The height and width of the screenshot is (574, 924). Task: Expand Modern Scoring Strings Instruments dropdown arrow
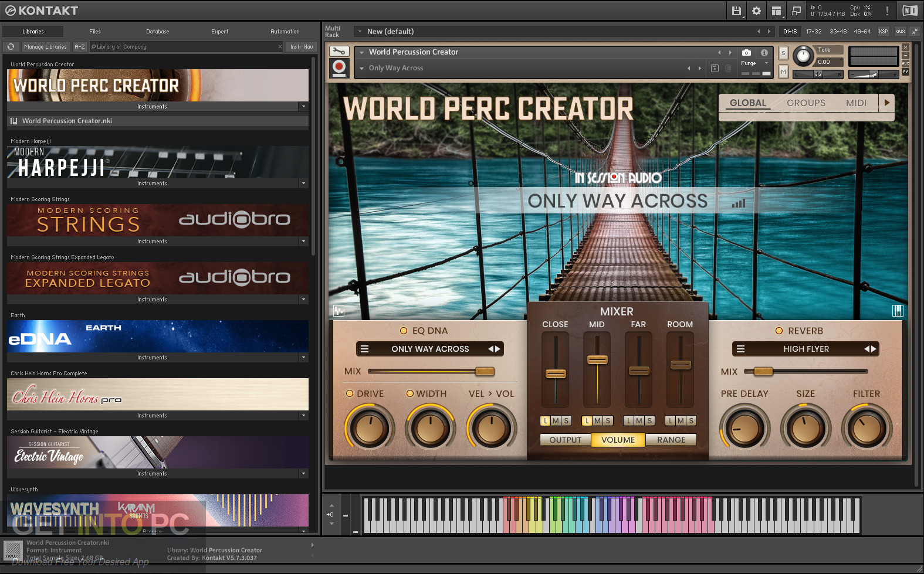(x=303, y=242)
